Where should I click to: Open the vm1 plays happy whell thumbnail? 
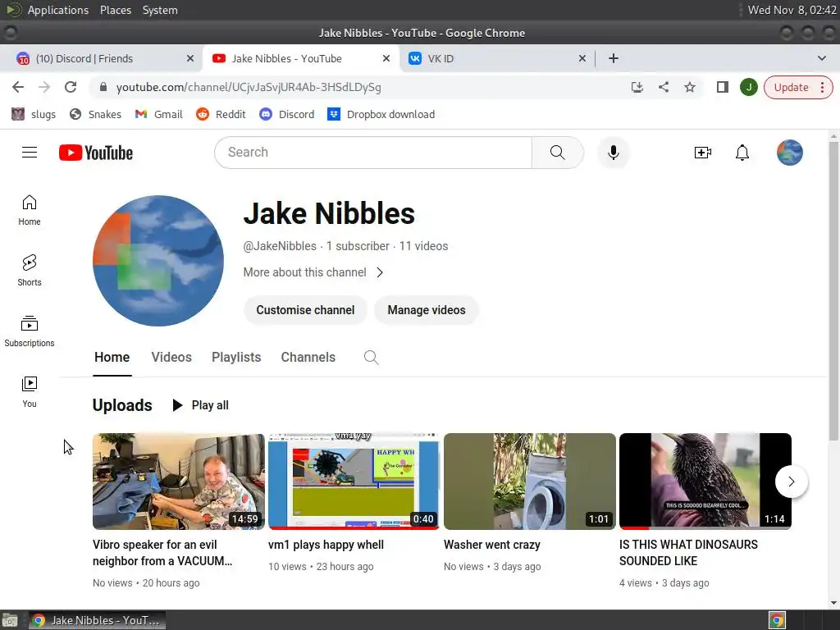click(x=354, y=481)
